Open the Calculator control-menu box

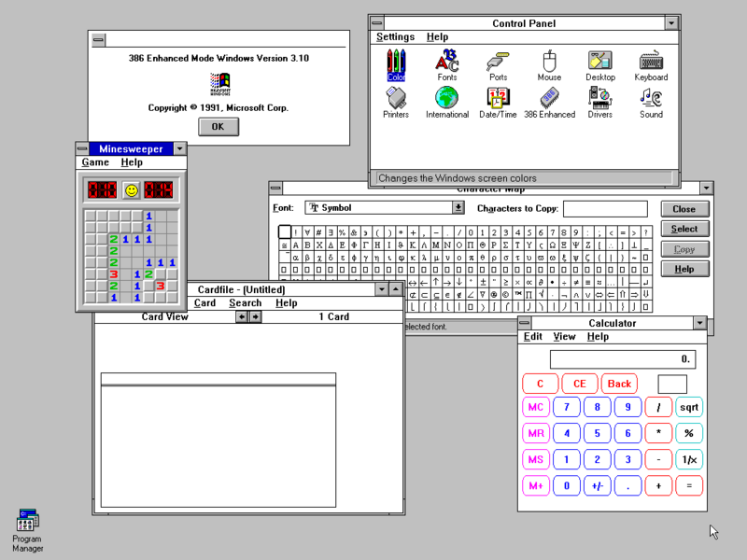pyautogui.click(x=525, y=323)
